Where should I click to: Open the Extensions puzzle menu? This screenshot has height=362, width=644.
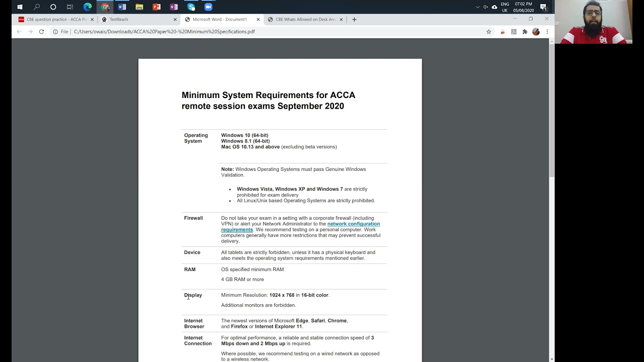point(525,32)
